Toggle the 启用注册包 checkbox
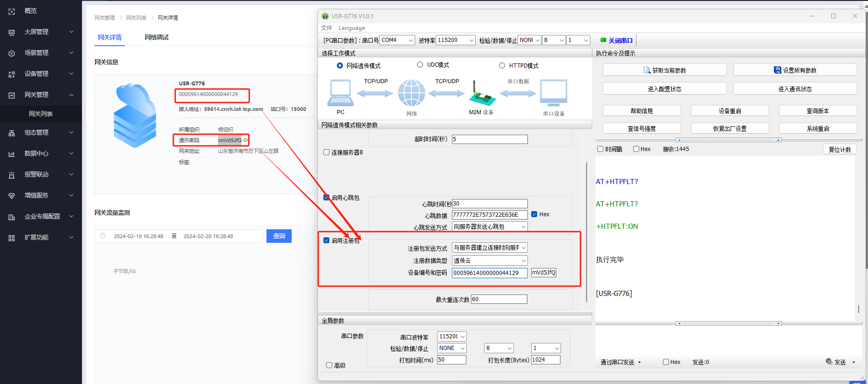Screen dimensions: 868x384 327,240
